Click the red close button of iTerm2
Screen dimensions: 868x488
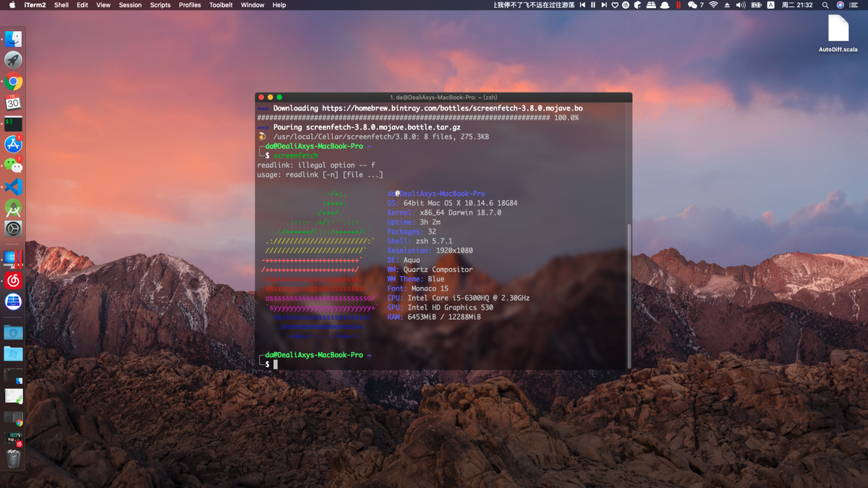(x=262, y=98)
